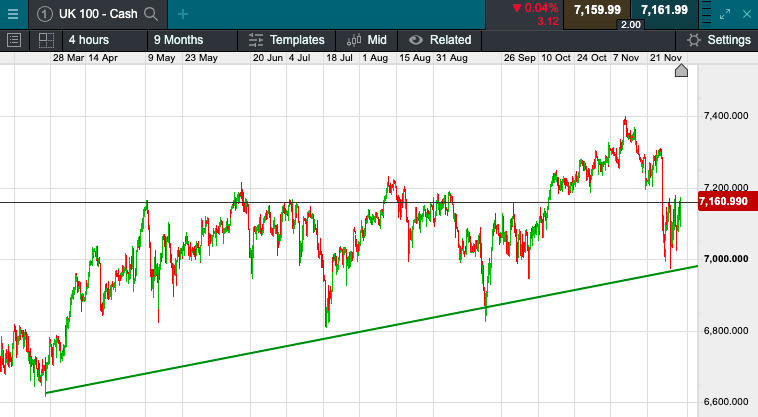Expand the chart to full screen

727,13
